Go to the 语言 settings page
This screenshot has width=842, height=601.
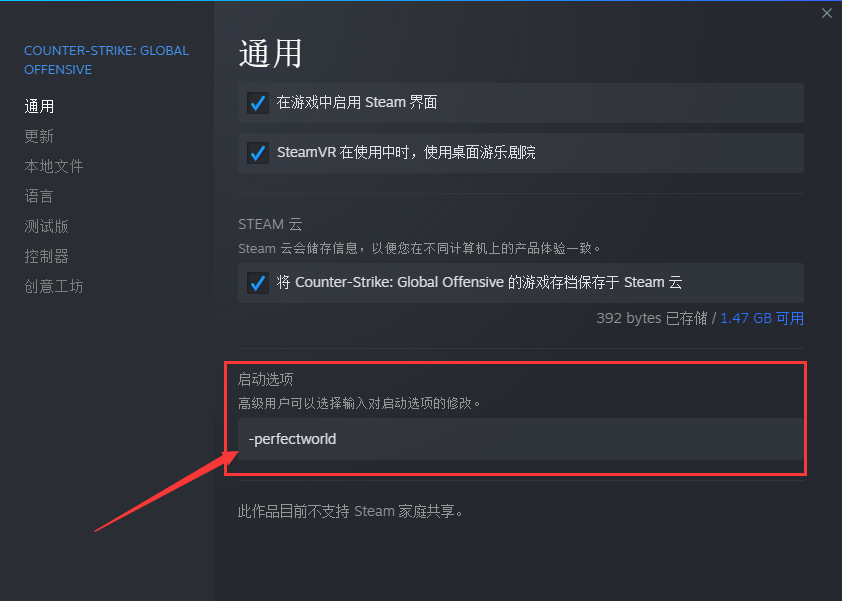(39, 197)
